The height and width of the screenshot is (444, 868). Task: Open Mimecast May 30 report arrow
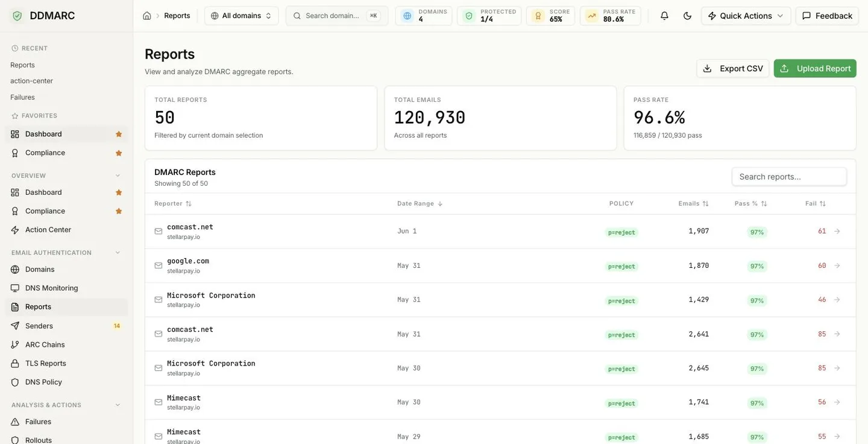pos(837,402)
